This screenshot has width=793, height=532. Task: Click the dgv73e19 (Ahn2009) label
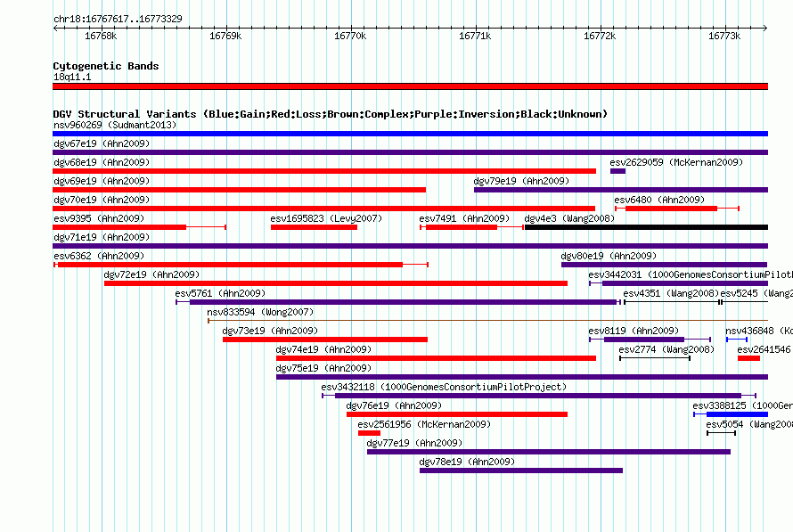(270, 331)
